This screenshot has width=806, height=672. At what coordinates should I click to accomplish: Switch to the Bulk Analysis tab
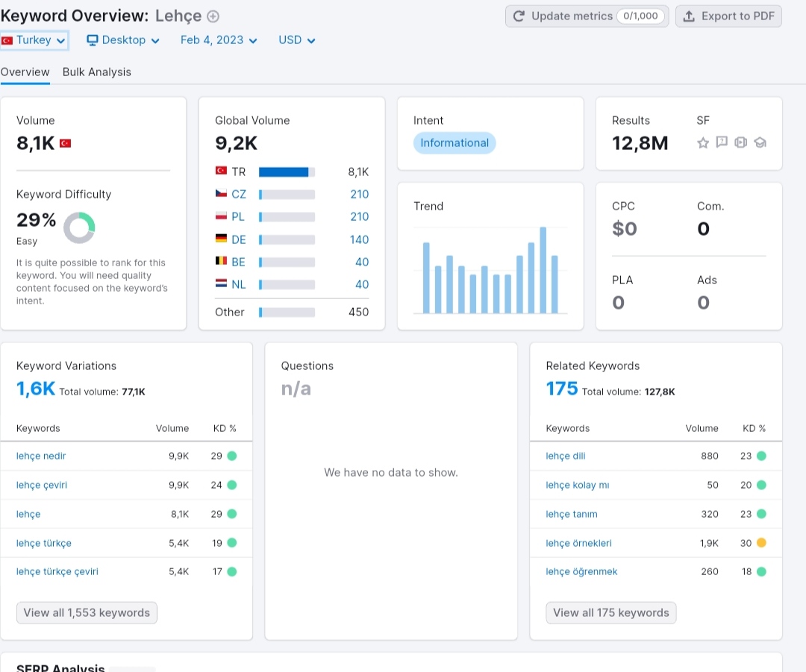coord(96,72)
